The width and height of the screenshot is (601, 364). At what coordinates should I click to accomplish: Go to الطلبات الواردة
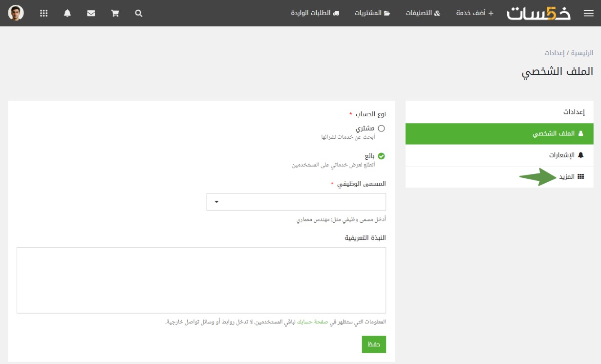coord(315,13)
